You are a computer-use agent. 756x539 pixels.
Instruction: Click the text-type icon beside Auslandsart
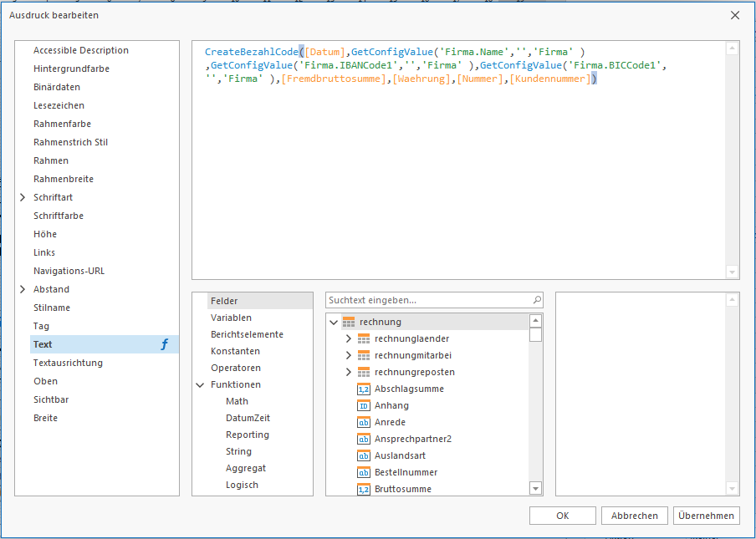(x=364, y=455)
